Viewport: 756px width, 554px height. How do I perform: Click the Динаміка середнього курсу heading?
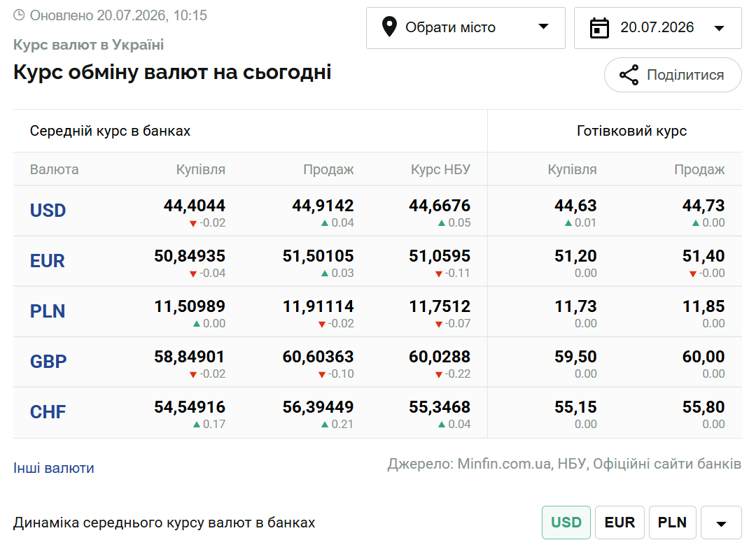(164, 523)
